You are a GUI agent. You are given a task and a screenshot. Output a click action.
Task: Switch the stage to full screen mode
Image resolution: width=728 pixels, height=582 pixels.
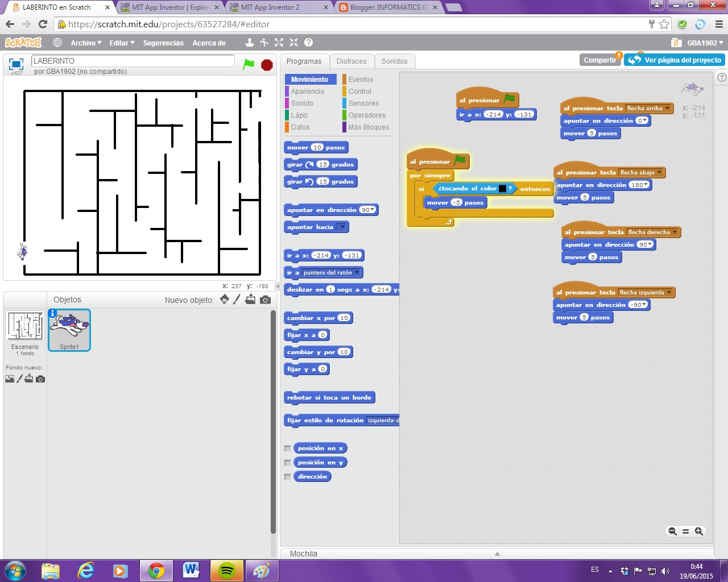[x=16, y=64]
